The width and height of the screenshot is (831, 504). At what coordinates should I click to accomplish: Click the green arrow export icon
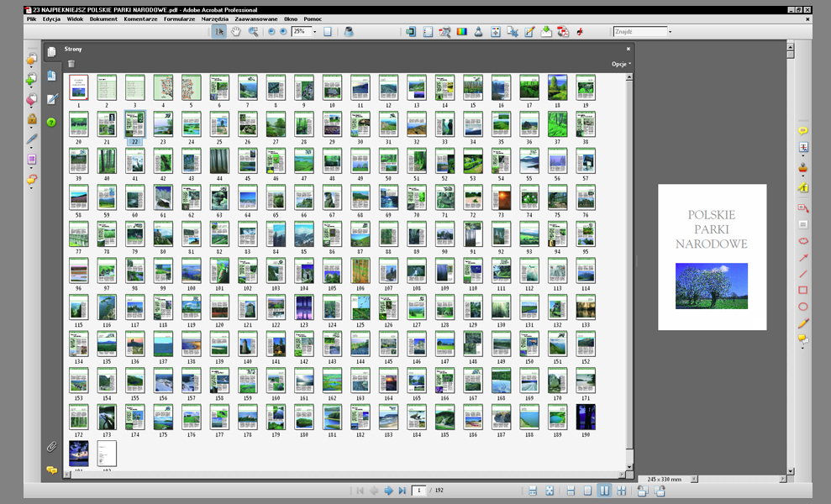546,32
